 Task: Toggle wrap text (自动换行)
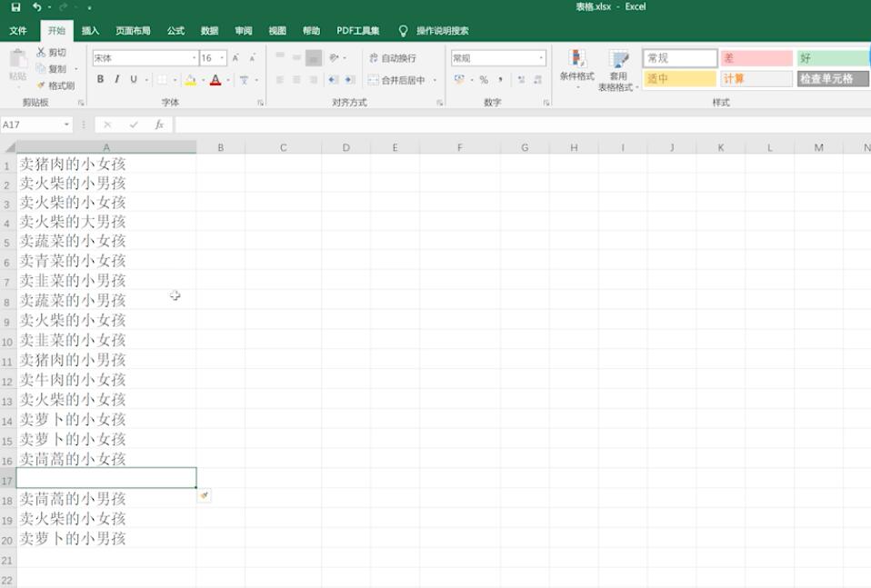click(x=393, y=58)
